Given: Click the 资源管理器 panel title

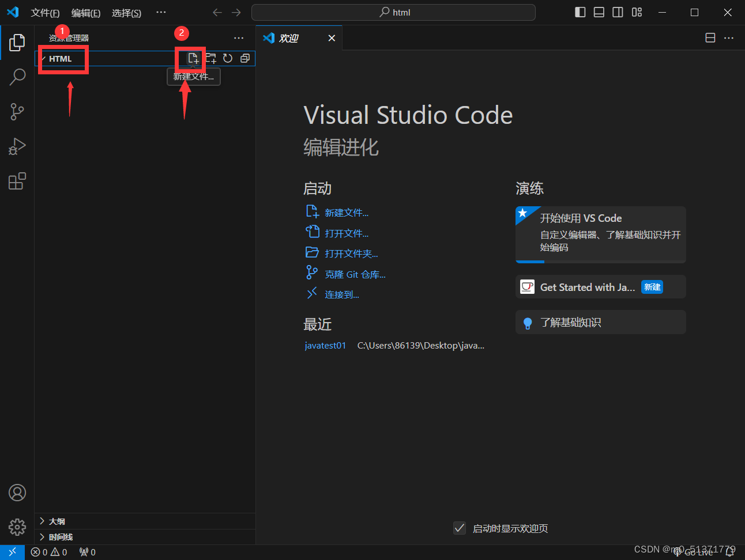Looking at the screenshot, I should (x=69, y=38).
